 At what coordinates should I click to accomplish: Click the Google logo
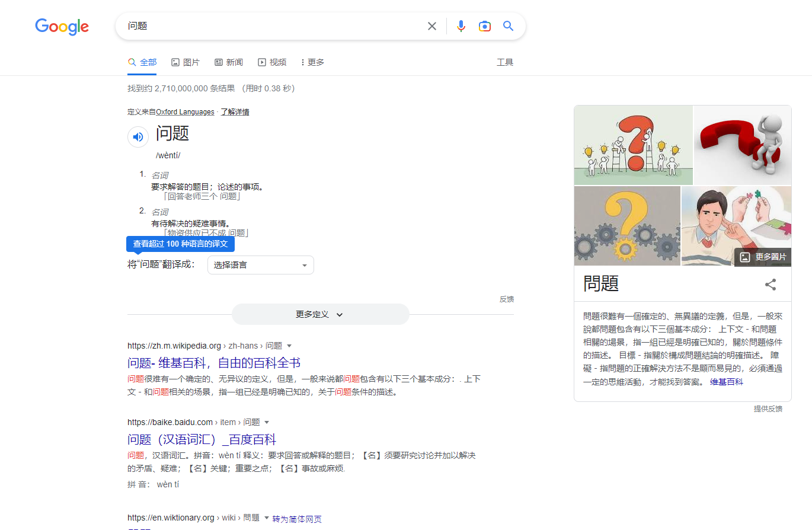[62, 27]
